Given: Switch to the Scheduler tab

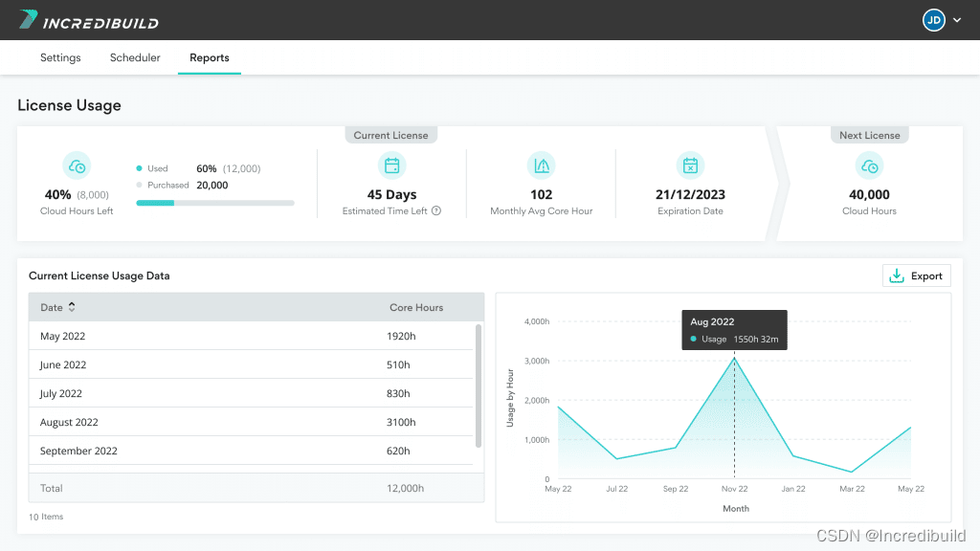Looking at the screenshot, I should pos(135,57).
